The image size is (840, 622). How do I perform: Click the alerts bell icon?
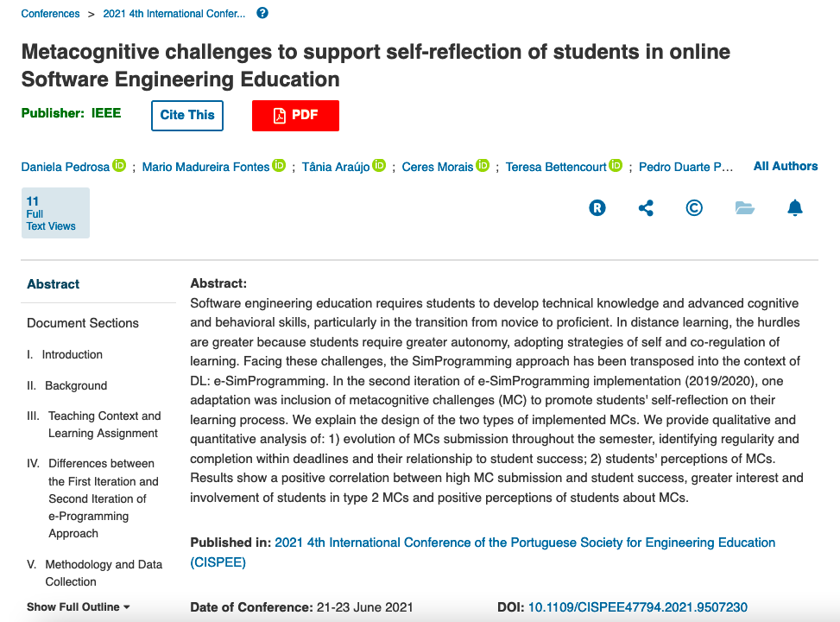tap(795, 207)
